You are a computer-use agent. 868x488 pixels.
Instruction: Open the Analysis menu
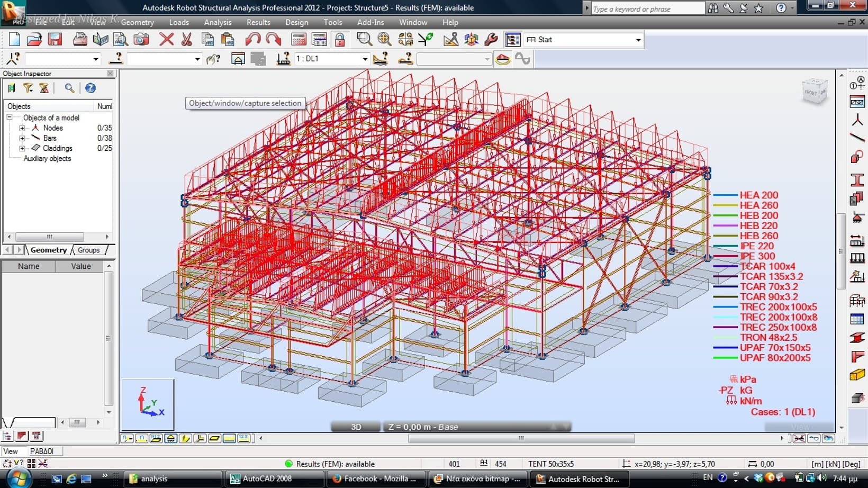point(218,22)
